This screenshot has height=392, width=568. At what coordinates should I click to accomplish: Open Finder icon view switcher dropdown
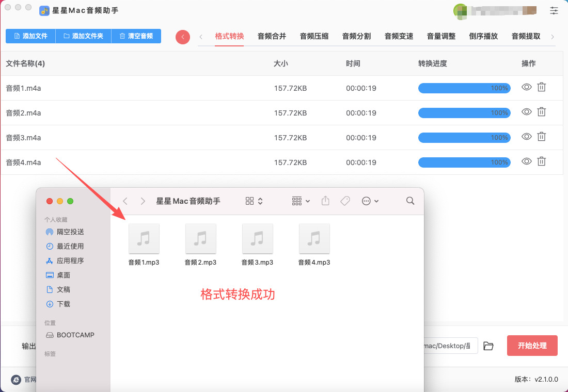[254, 201]
